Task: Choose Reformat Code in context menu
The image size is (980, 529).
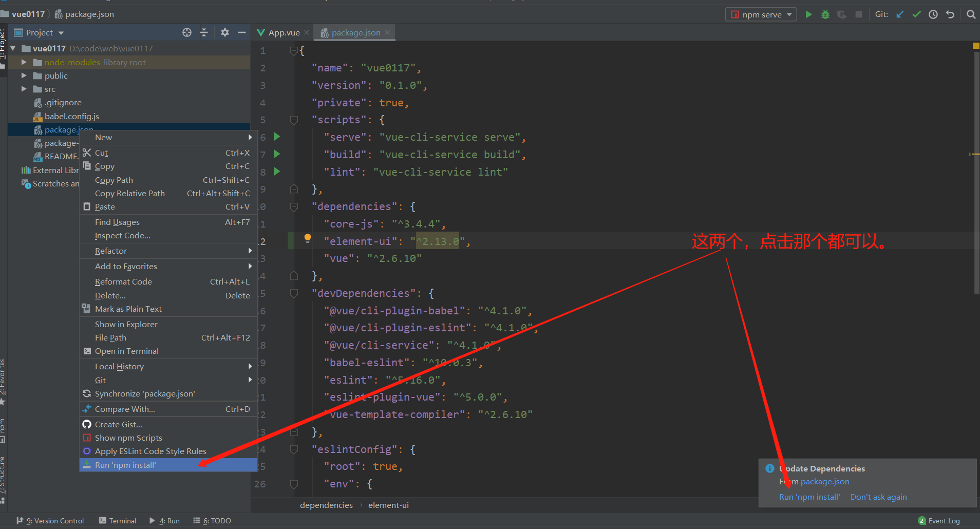Action: tap(168, 281)
